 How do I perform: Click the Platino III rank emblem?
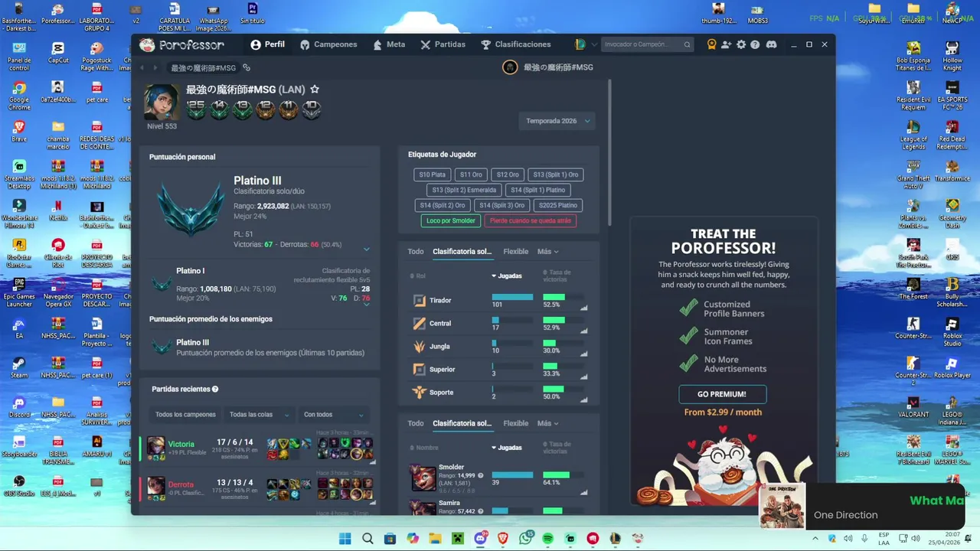191,210
